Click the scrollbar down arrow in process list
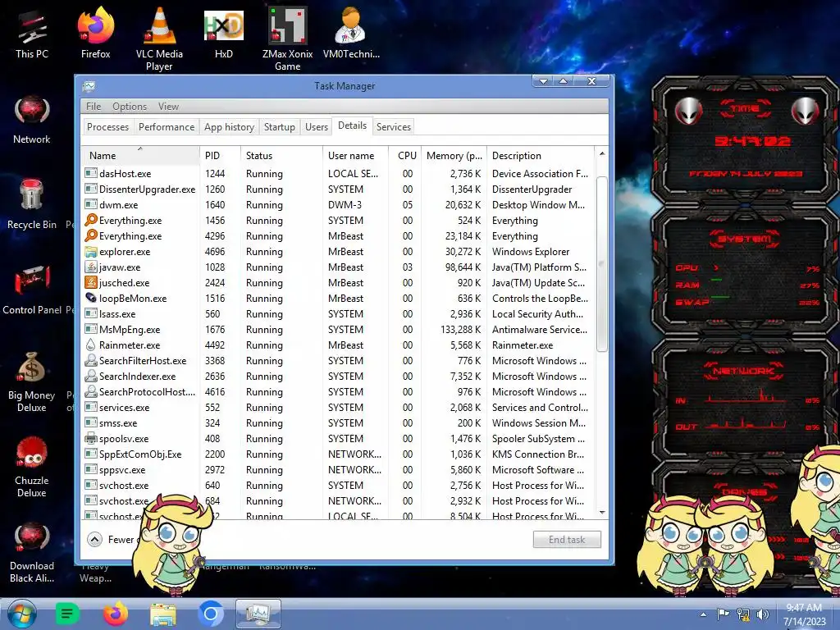The image size is (840, 630). coord(601,513)
